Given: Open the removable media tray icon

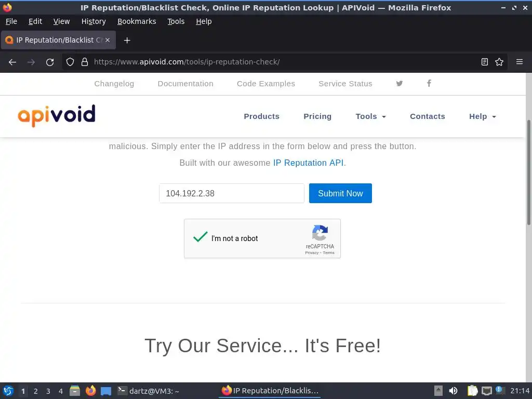Looking at the screenshot, I should click(x=438, y=391).
